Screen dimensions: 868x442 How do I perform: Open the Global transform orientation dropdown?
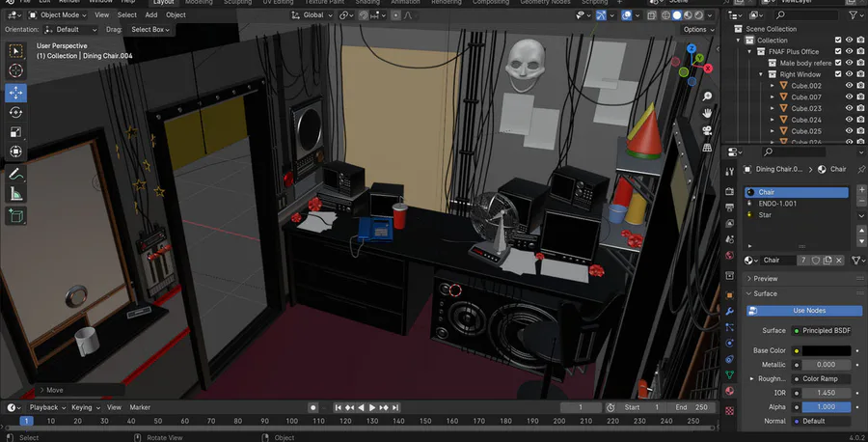[x=312, y=14]
